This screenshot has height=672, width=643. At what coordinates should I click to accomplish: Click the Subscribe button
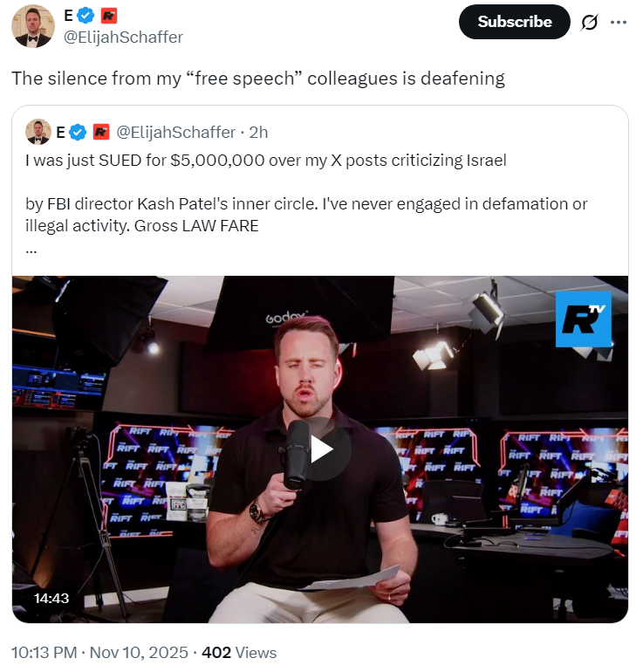point(514,22)
